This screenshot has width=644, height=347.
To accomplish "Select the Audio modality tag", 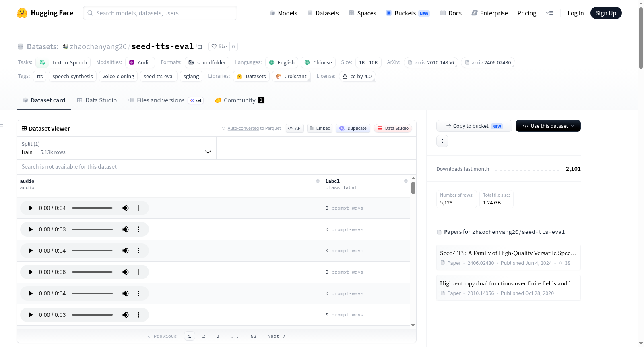I will [140, 62].
